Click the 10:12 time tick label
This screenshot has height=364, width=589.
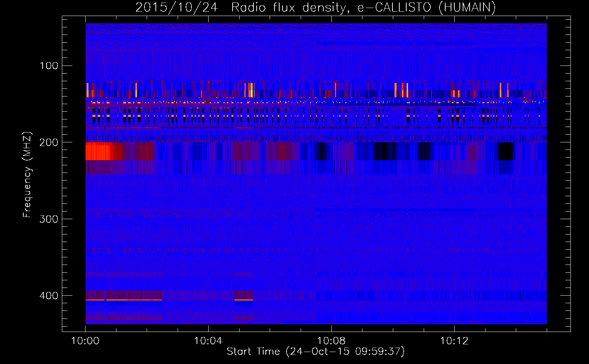coord(454,341)
